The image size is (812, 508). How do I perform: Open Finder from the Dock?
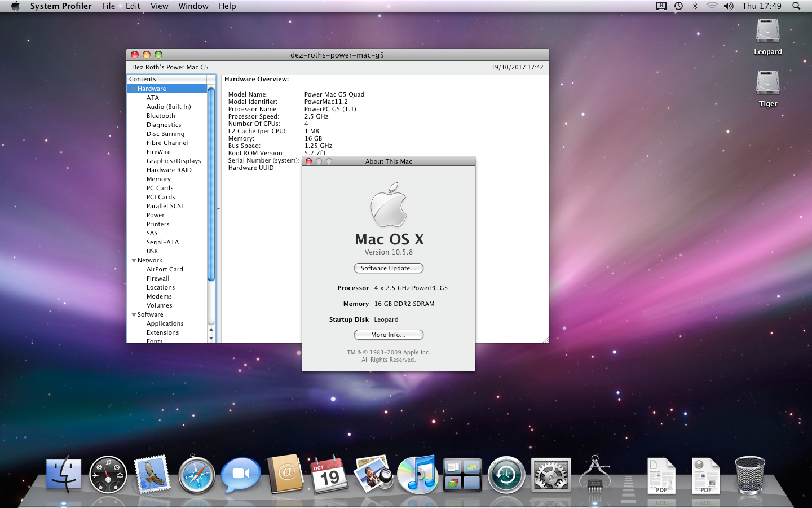coord(64,475)
